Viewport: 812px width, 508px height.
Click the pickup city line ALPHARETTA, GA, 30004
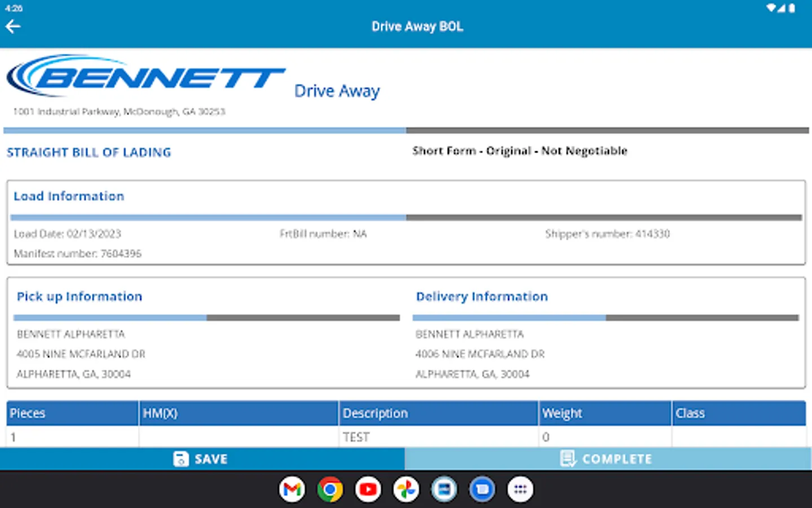click(x=74, y=374)
